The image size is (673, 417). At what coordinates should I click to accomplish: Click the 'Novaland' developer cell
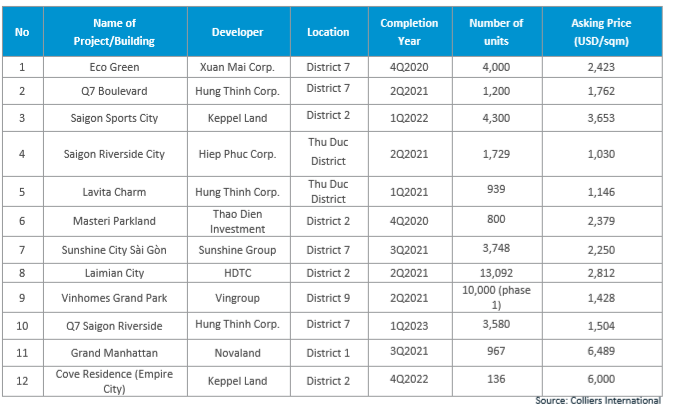239,353
